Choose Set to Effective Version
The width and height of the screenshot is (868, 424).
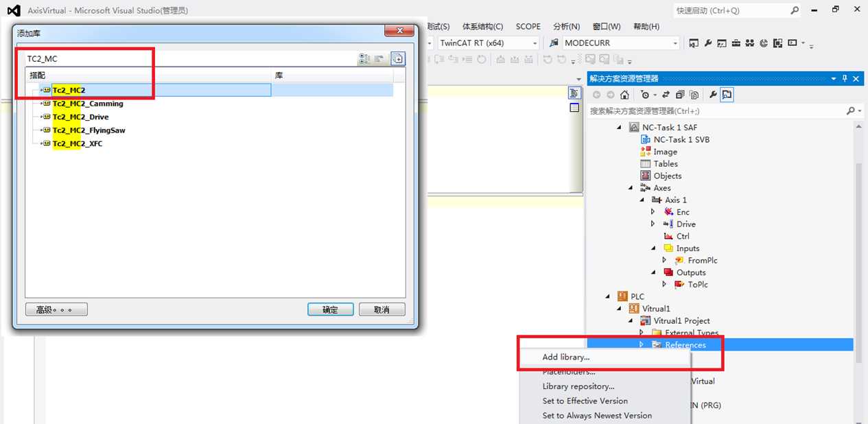coord(585,401)
